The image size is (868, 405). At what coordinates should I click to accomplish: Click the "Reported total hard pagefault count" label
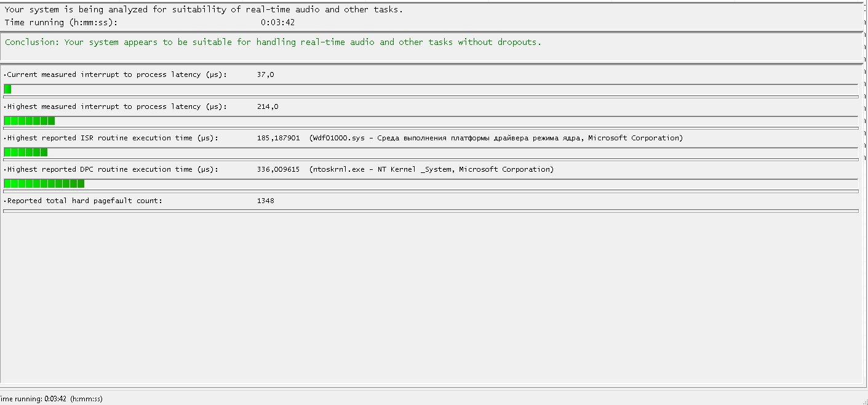[83, 201]
